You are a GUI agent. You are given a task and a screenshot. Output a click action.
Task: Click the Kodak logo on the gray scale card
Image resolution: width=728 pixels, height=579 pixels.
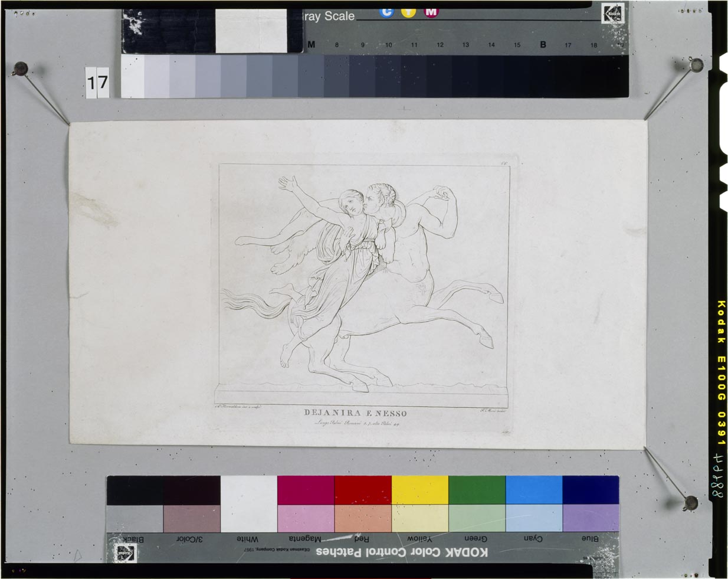tap(612, 14)
